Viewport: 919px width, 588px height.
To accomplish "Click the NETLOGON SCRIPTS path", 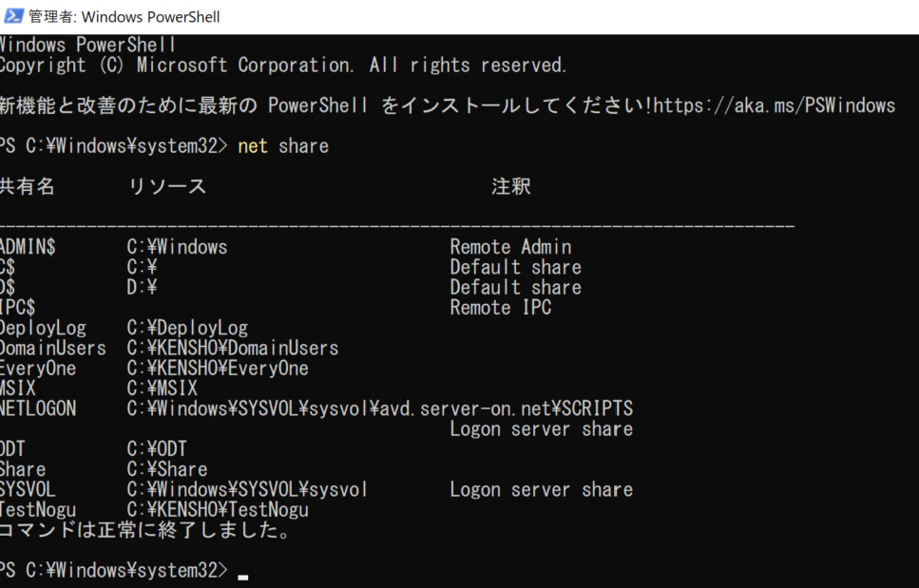I will 380,408.
